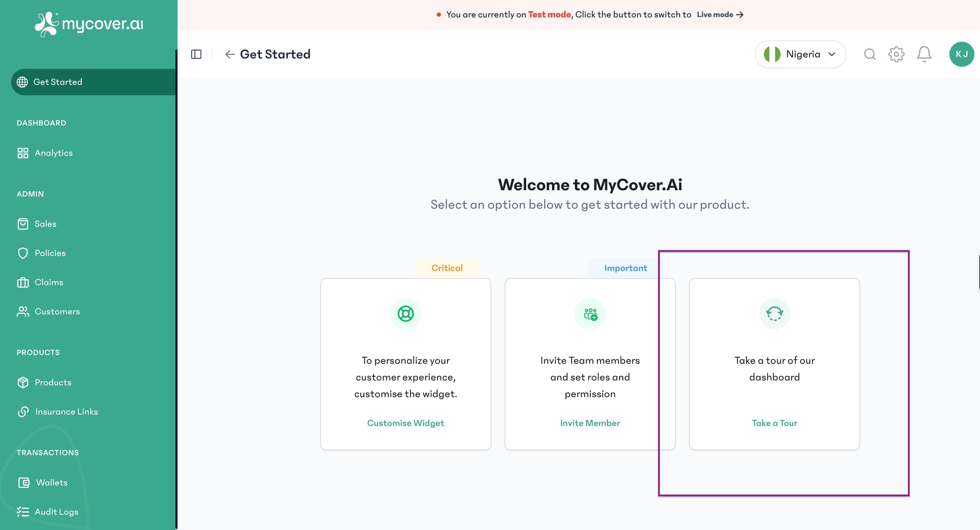Image resolution: width=980 pixels, height=530 pixels.
Task: Open the settings gear icon
Action: [x=897, y=54]
